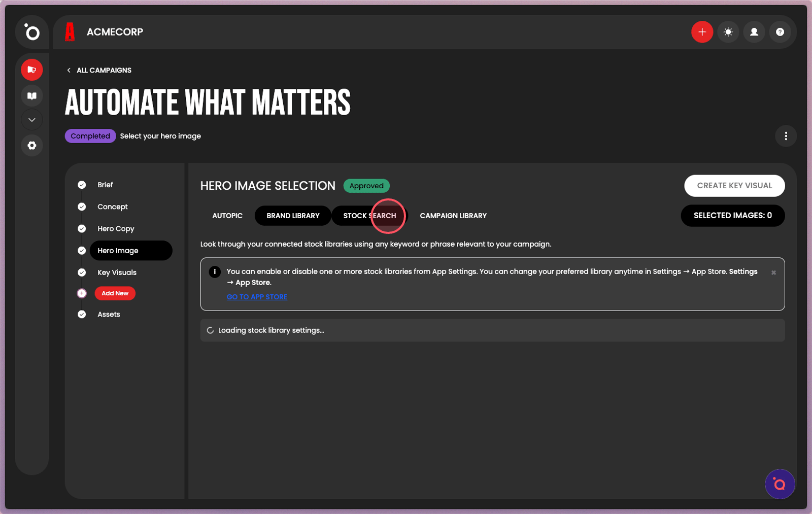Switch to the Autopic tab
Image resolution: width=812 pixels, height=514 pixels.
[227, 216]
